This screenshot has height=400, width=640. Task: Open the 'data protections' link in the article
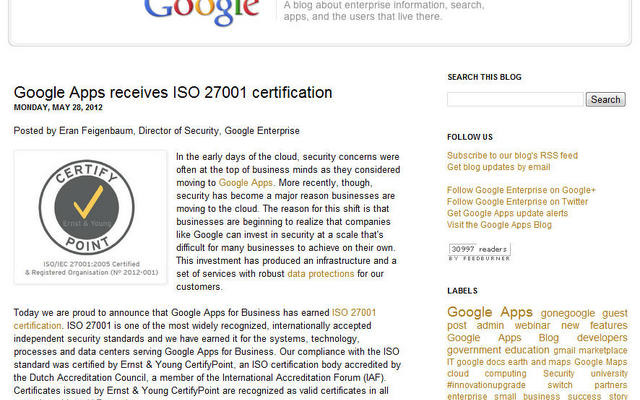[321, 273]
